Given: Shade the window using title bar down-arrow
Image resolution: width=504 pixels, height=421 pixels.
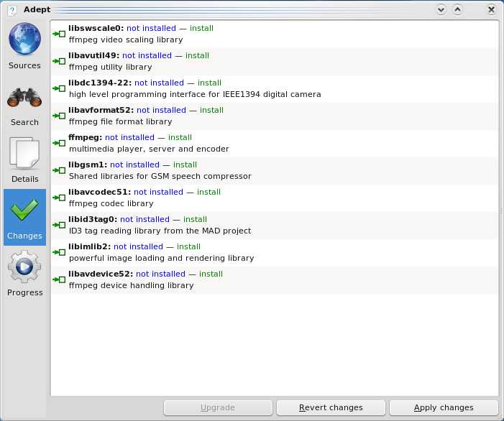Looking at the screenshot, I should click(441, 9).
